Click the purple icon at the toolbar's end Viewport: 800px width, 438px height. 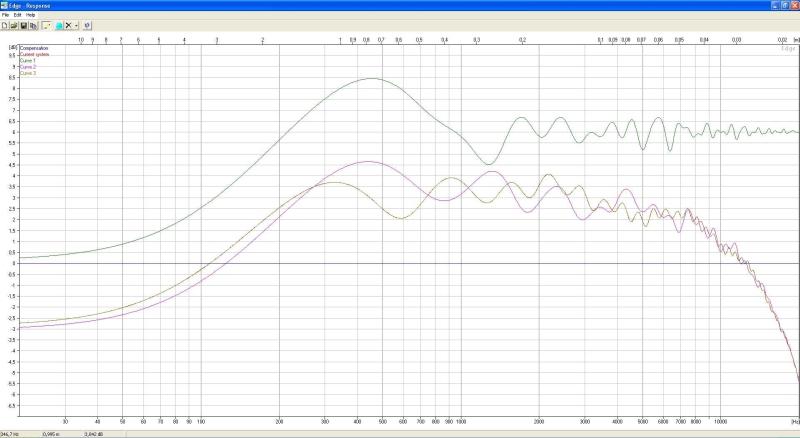87,25
